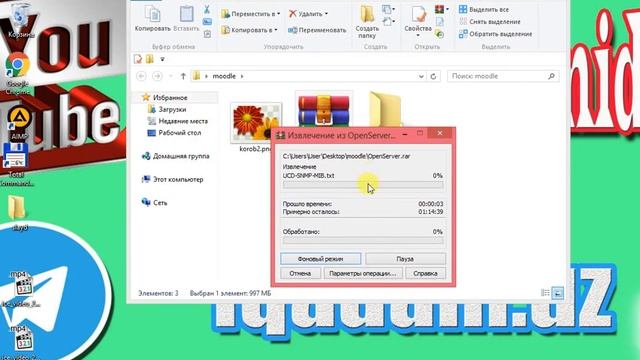Open the recent locations arrow beside Forward
640x360 pixels.
click(171, 76)
